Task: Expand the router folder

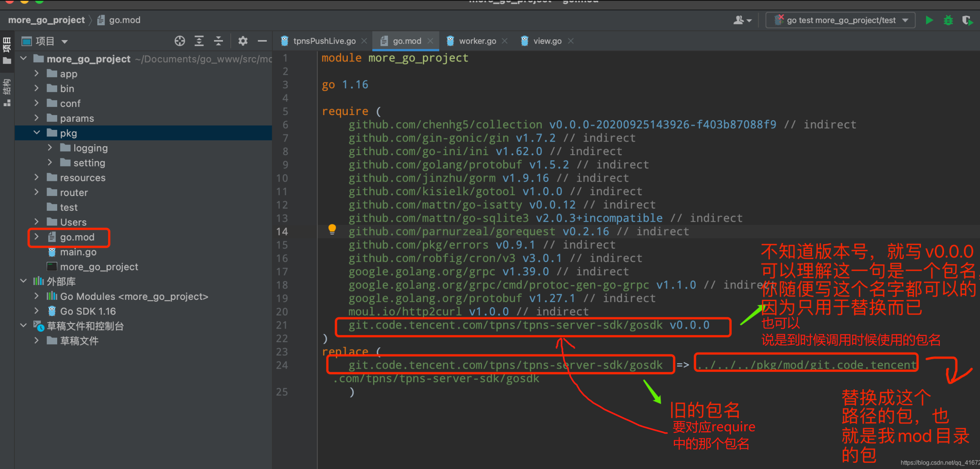Action: click(37, 192)
